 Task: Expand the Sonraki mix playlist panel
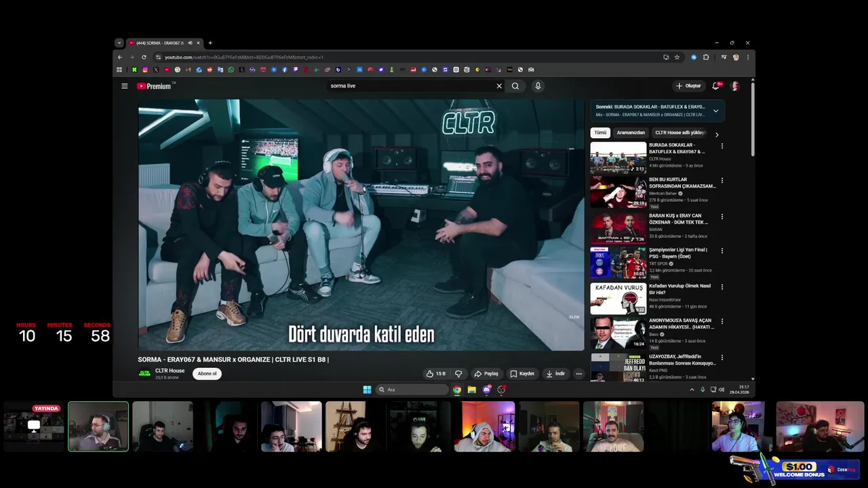coord(715,110)
